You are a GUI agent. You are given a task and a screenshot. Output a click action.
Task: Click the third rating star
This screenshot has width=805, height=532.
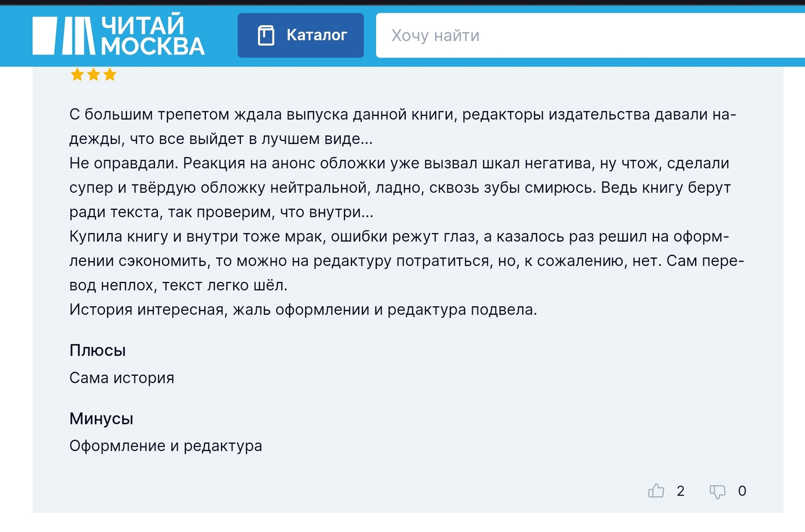click(110, 75)
